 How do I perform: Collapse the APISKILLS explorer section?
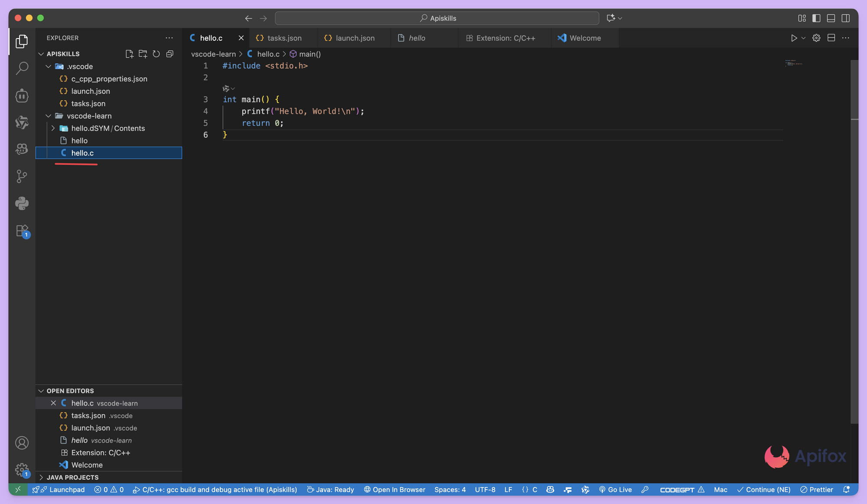point(41,54)
